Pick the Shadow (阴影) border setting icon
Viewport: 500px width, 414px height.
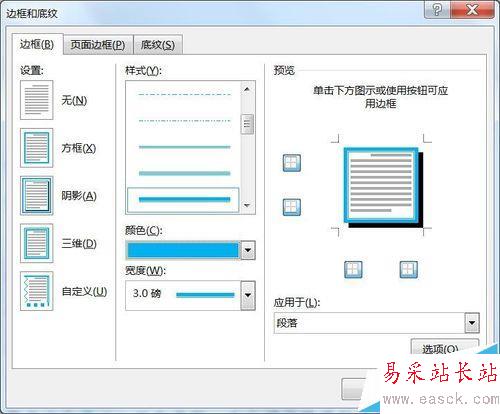[37, 195]
